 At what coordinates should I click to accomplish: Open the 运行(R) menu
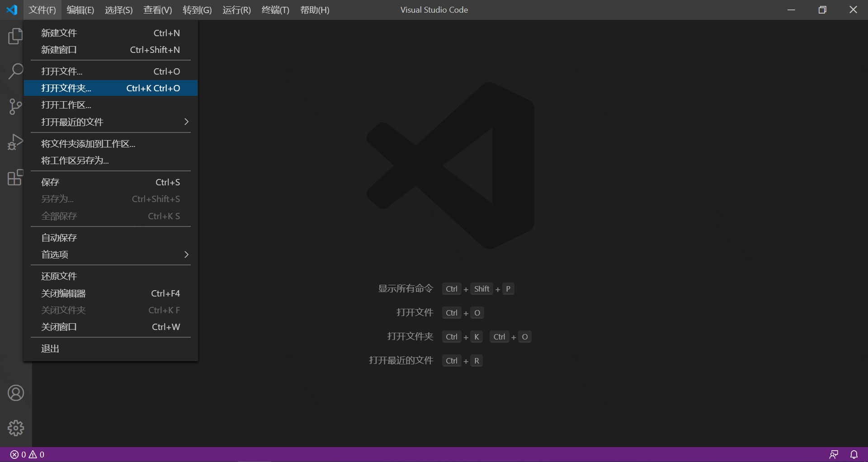point(236,10)
